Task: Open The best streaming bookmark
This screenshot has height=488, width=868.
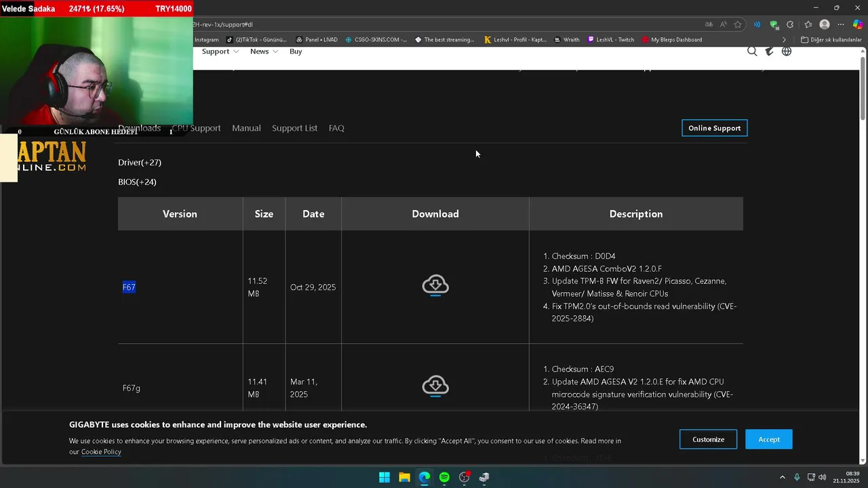Action: pyautogui.click(x=445, y=40)
